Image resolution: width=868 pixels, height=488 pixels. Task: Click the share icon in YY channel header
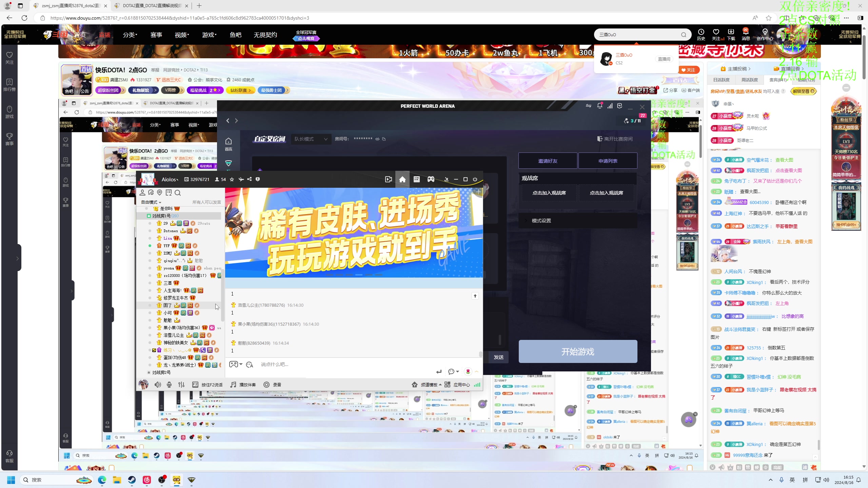pos(250,179)
